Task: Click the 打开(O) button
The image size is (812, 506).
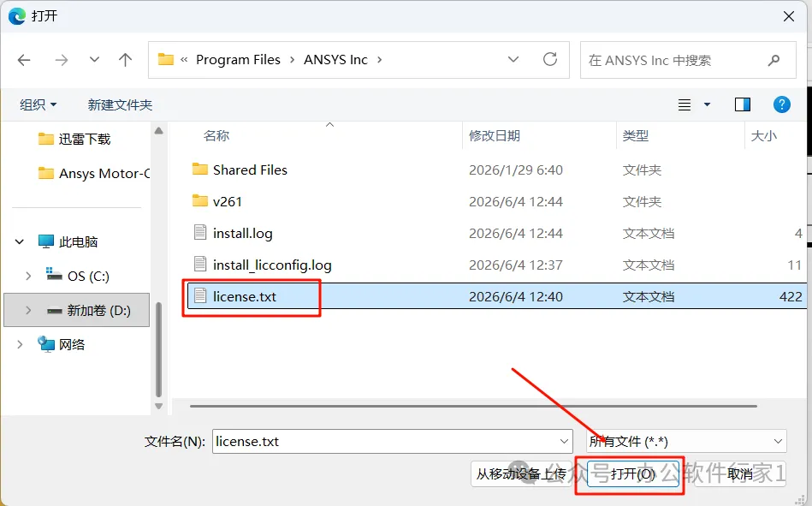Action: pos(633,473)
